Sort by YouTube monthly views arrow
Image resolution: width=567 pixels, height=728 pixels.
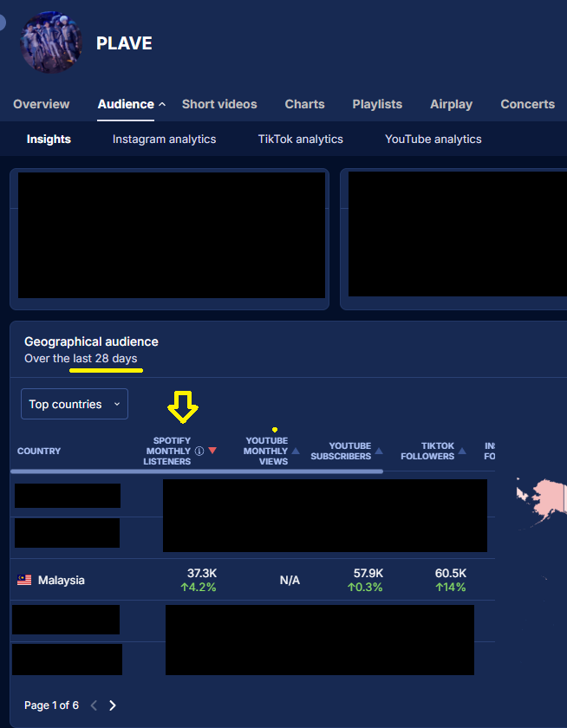[296, 451]
